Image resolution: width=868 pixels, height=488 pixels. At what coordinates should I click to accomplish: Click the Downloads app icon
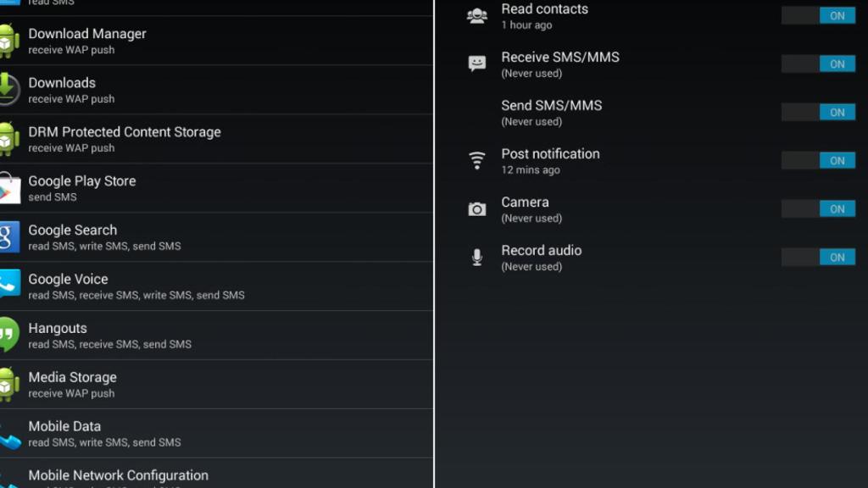9,89
